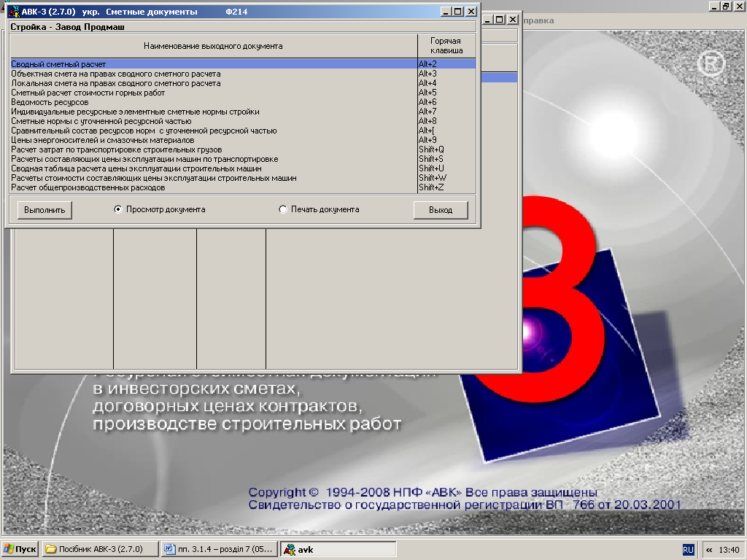Screen dimensions: 747x560
Task: Close the main AVK application window
Action: coord(740,6)
